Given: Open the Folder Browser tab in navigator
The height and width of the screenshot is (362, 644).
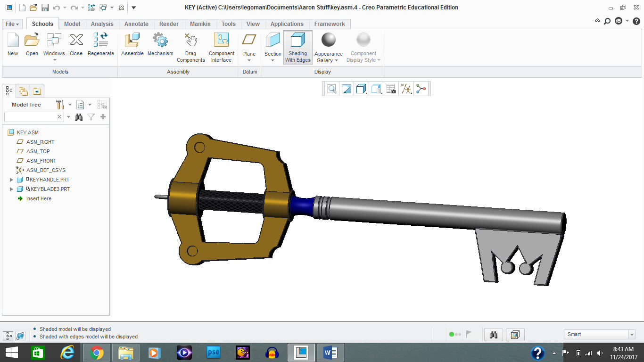Looking at the screenshot, I should 23,91.
